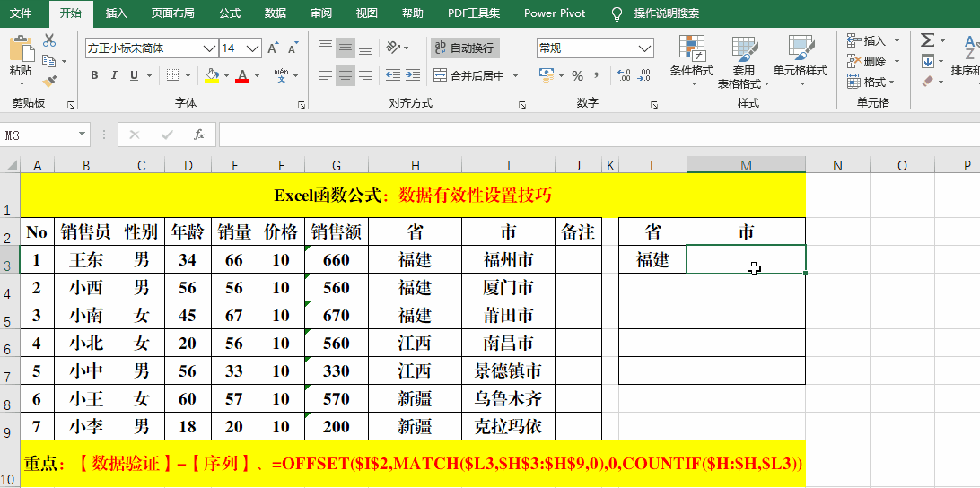Increase decimal places
Viewport: 980px width, 488px height.
click(624, 75)
